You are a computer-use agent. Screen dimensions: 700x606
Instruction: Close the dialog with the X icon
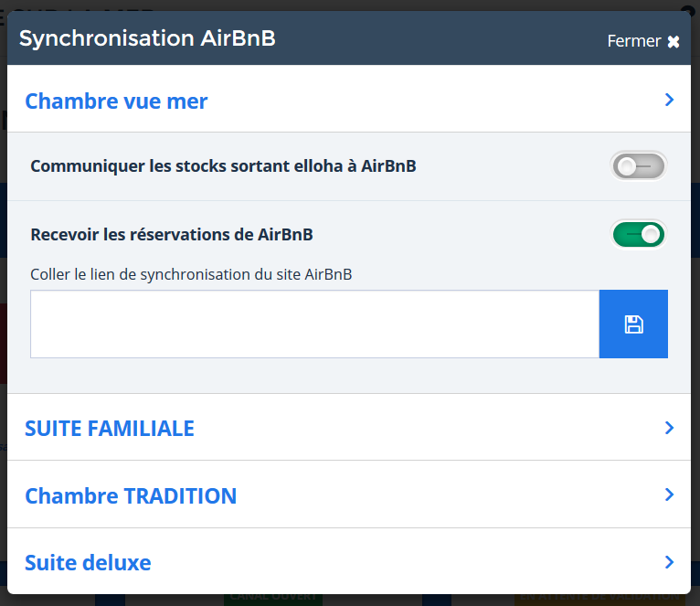coord(673,41)
